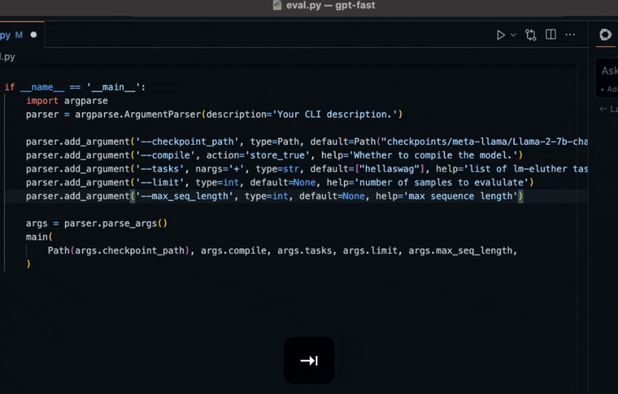Run the Python file with the play icon

tap(501, 35)
